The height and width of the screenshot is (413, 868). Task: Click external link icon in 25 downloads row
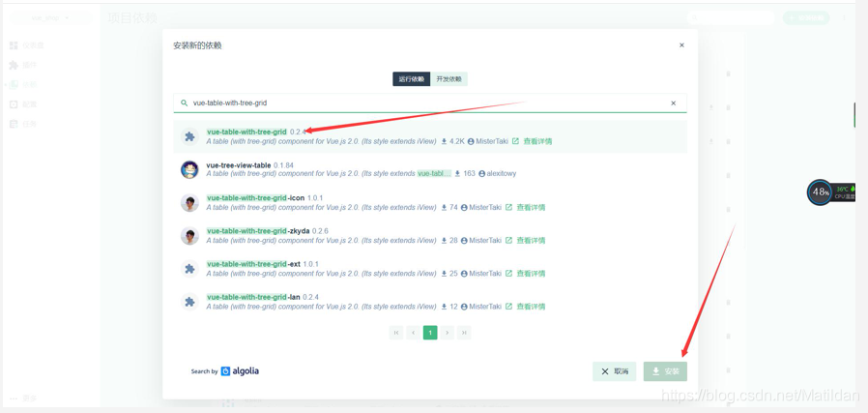coord(508,274)
